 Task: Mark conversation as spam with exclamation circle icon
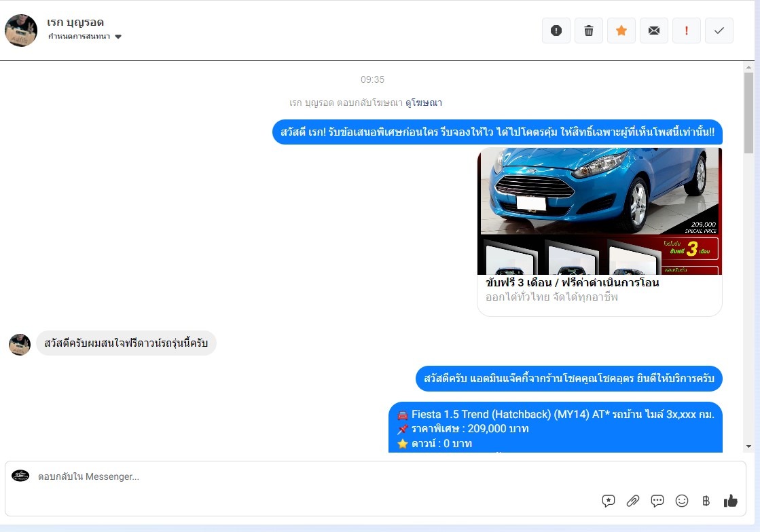(x=556, y=31)
